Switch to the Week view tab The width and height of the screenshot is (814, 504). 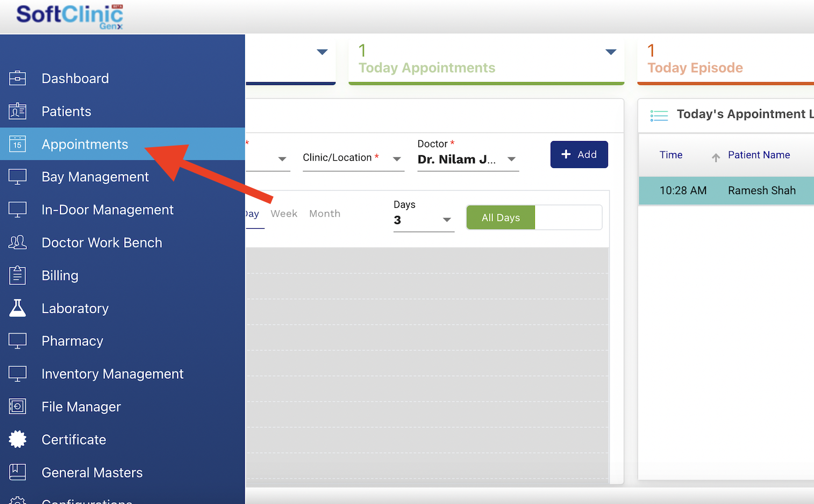[284, 214]
